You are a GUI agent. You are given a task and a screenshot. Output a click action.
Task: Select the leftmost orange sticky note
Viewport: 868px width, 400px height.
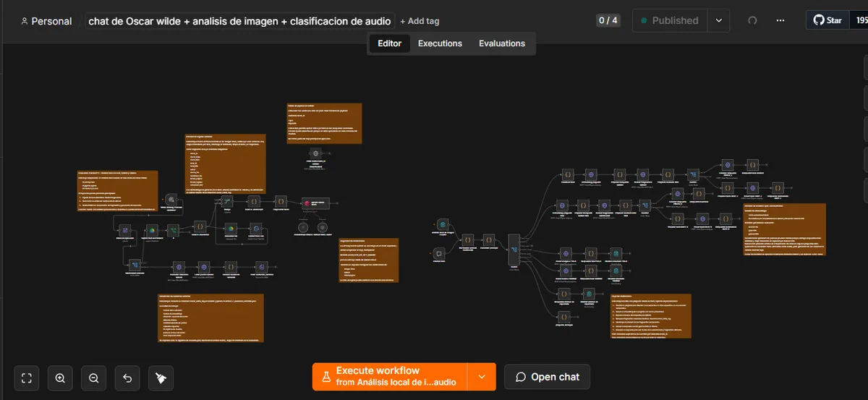118,190
